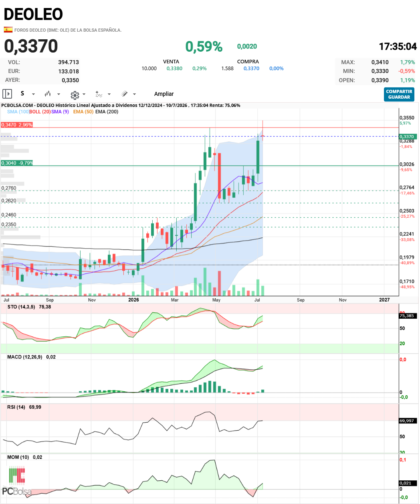Click the VENTA price 0,3380
The height and width of the screenshot is (504, 420).
click(x=174, y=69)
